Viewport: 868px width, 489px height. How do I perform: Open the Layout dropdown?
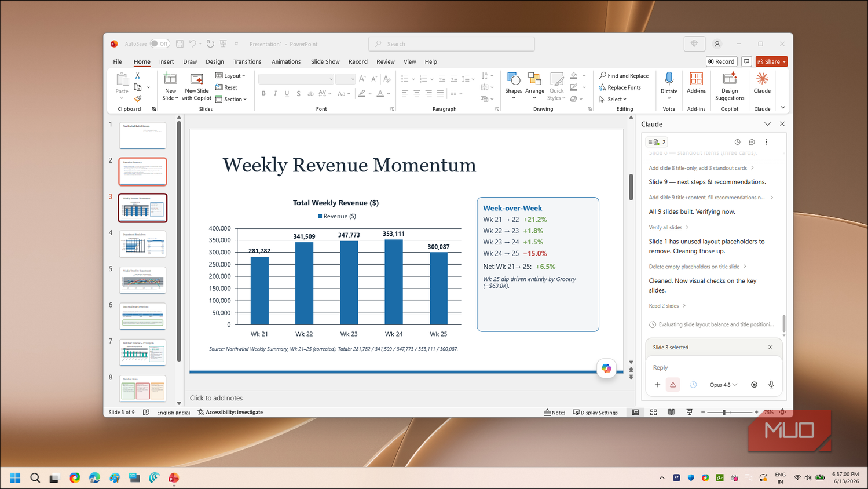[230, 76]
